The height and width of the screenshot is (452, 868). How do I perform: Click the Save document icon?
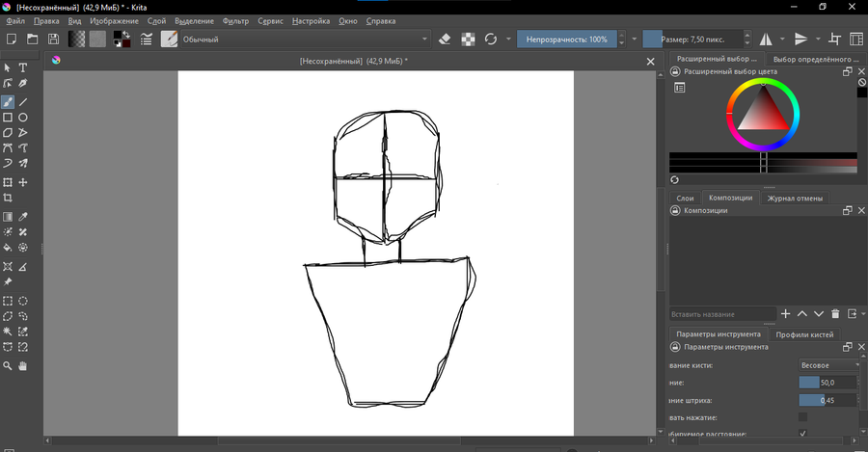click(x=53, y=39)
